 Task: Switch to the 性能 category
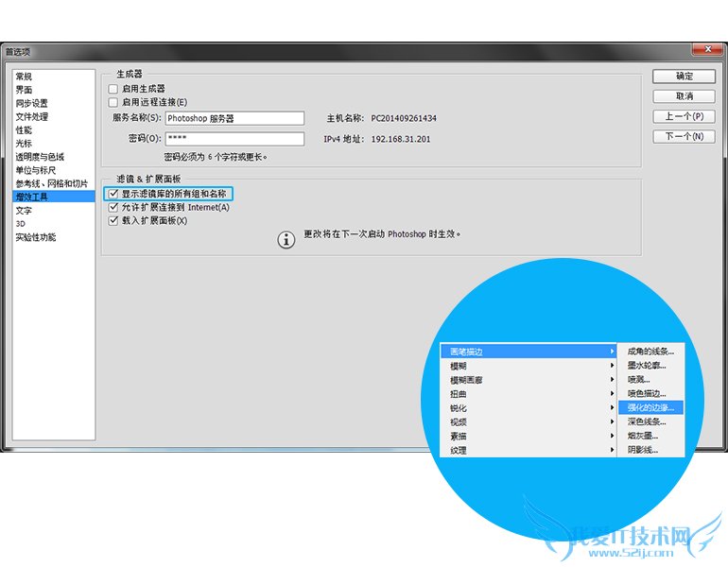54,130
